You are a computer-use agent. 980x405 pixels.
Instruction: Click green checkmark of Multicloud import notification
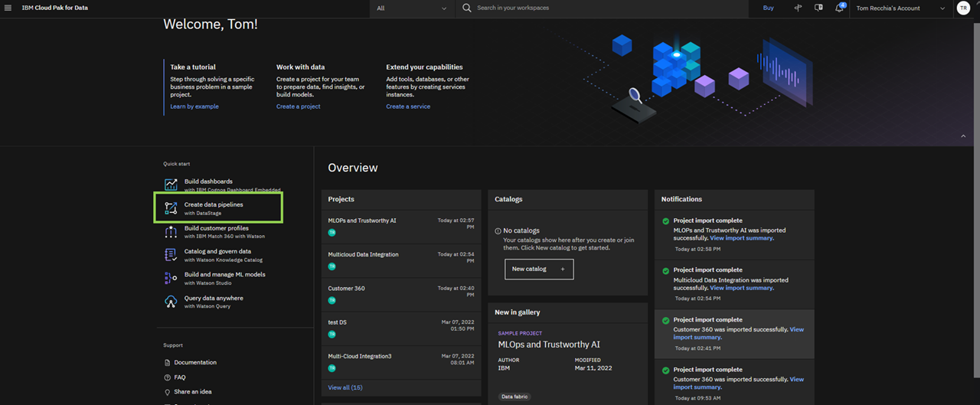665,271
